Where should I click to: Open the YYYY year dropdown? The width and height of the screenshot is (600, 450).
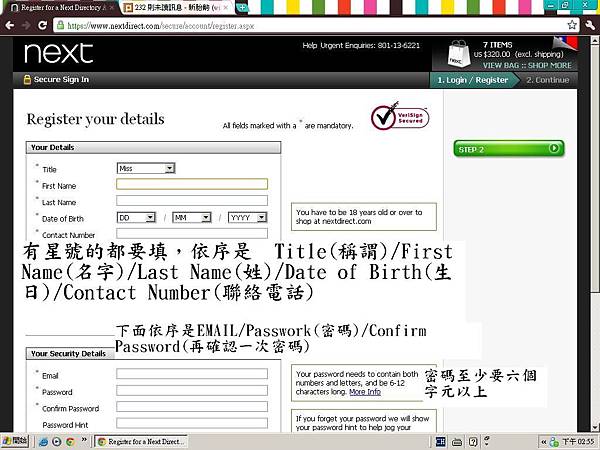point(247,218)
